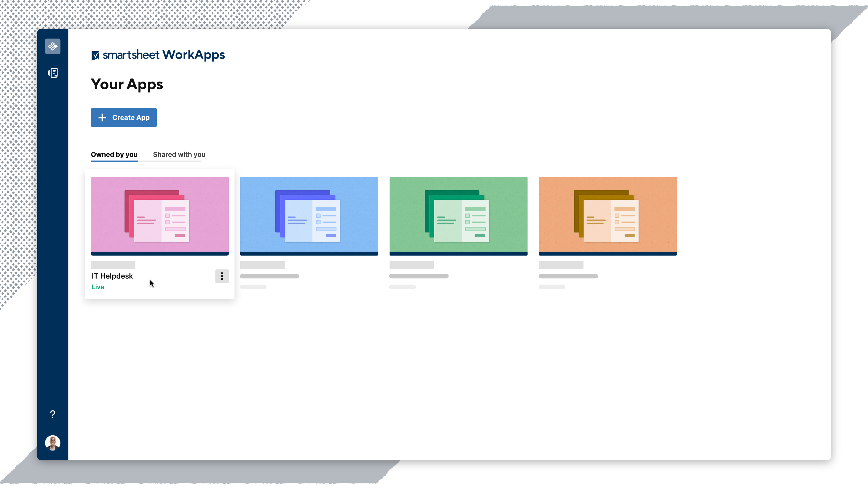
Task: Open the blue app thumbnail
Action: click(309, 215)
